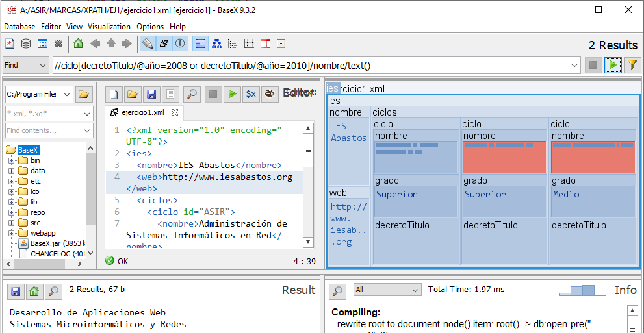This screenshot has height=333, width=644.
Task: Open the Find mode dropdown
Action: (x=26, y=65)
